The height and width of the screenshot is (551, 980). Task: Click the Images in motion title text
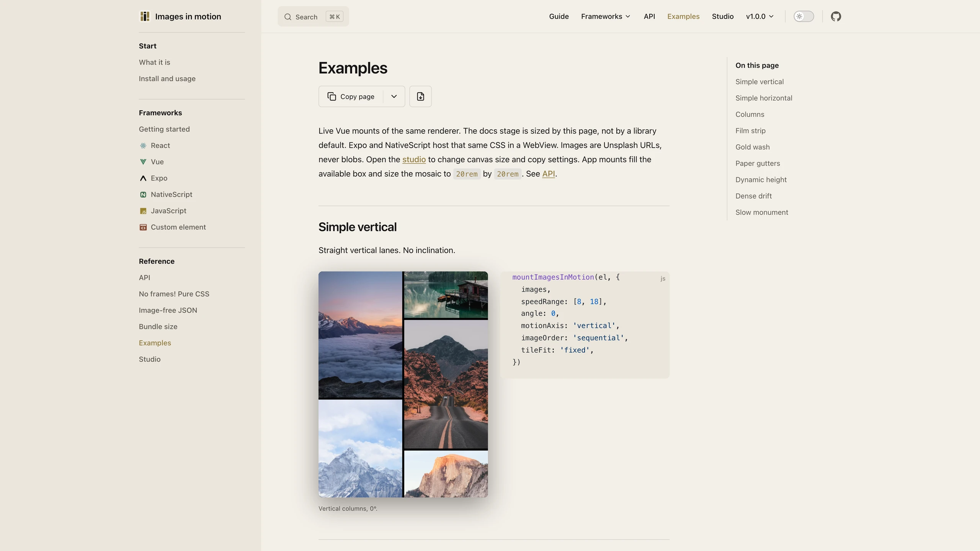tap(188, 16)
